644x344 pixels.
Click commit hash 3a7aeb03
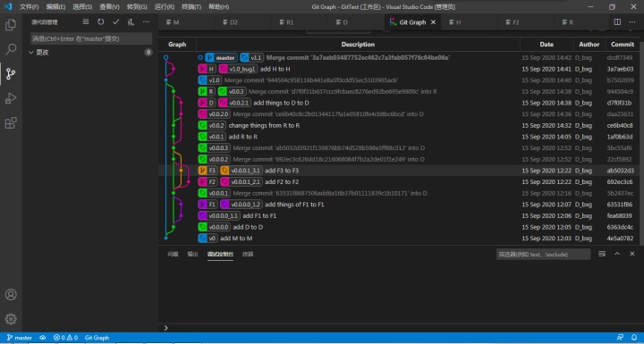coord(620,69)
